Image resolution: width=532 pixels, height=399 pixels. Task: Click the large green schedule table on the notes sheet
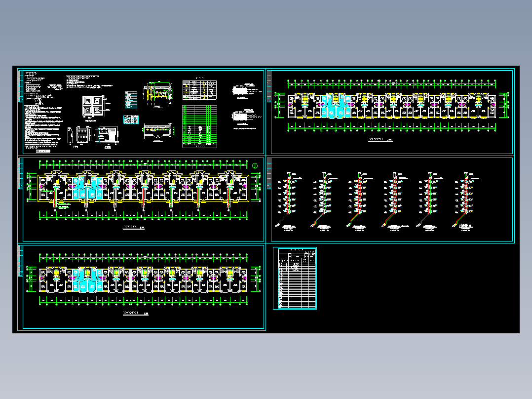(x=199, y=126)
